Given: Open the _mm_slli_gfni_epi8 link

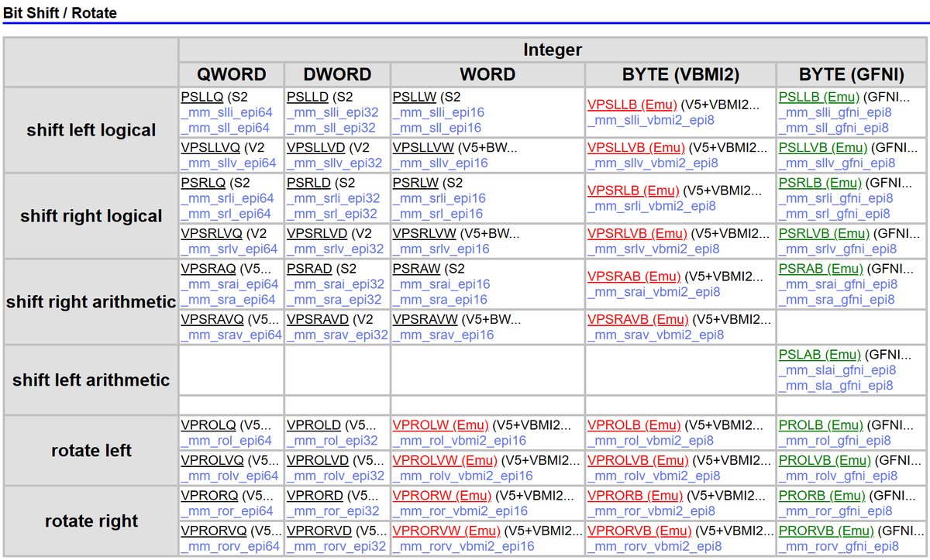Looking at the screenshot, I should click(835, 113).
